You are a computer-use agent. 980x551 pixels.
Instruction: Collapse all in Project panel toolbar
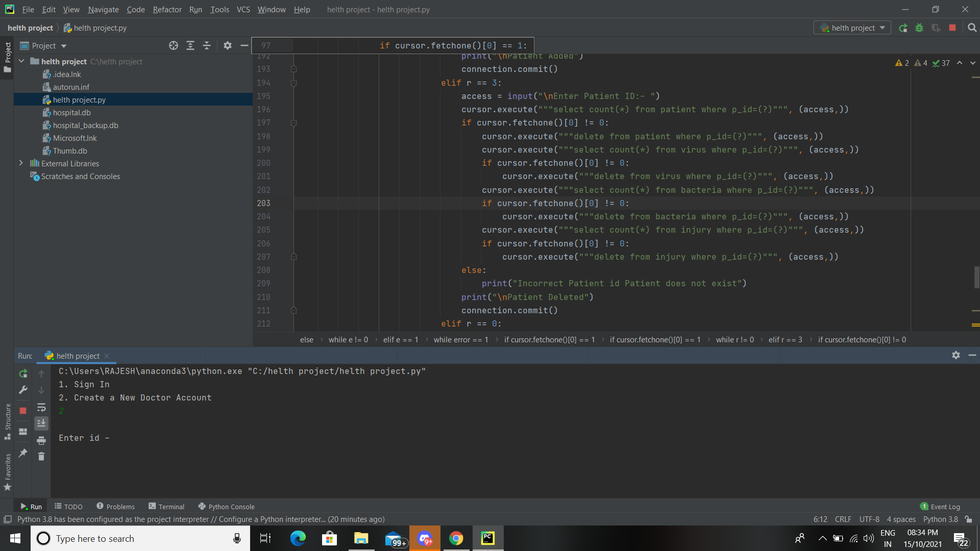click(207, 46)
